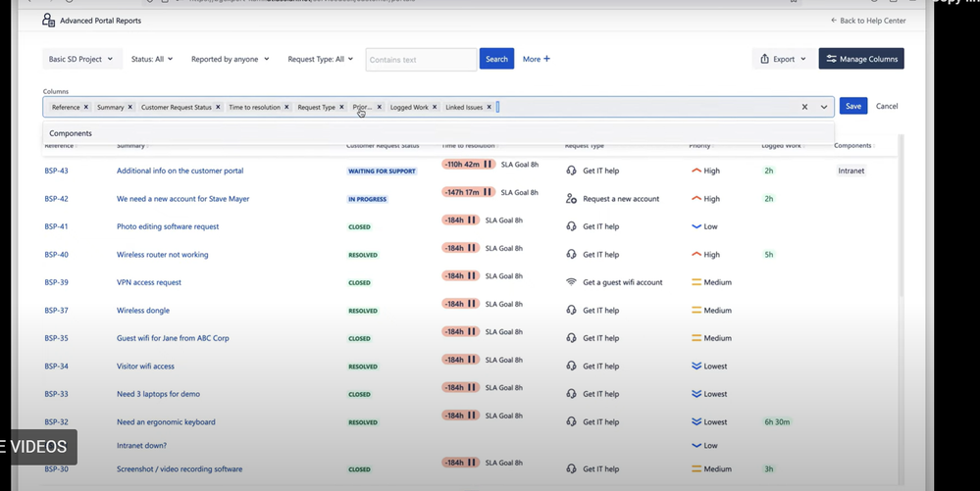Click the Lowest priority icon in BSP-34 row

tap(696, 367)
